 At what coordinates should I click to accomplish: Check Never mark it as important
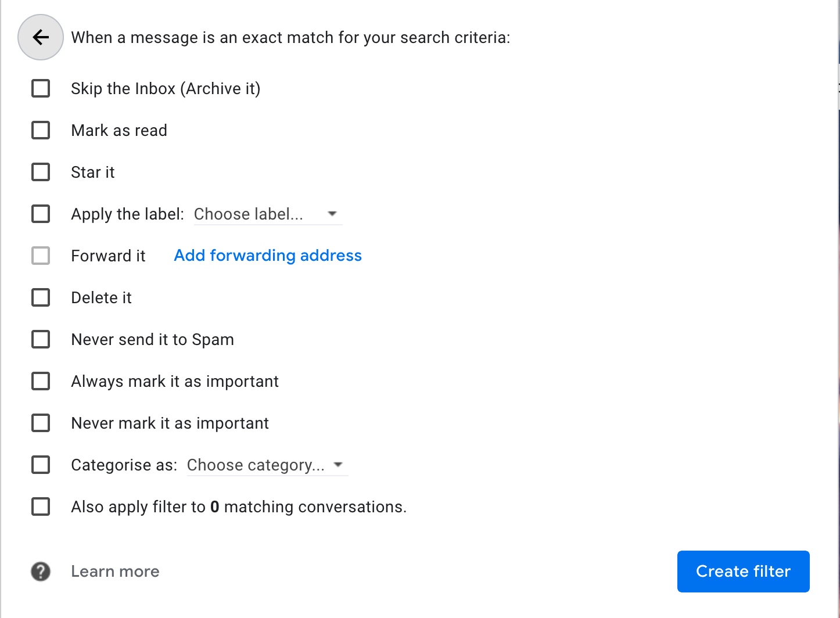pos(40,423)
